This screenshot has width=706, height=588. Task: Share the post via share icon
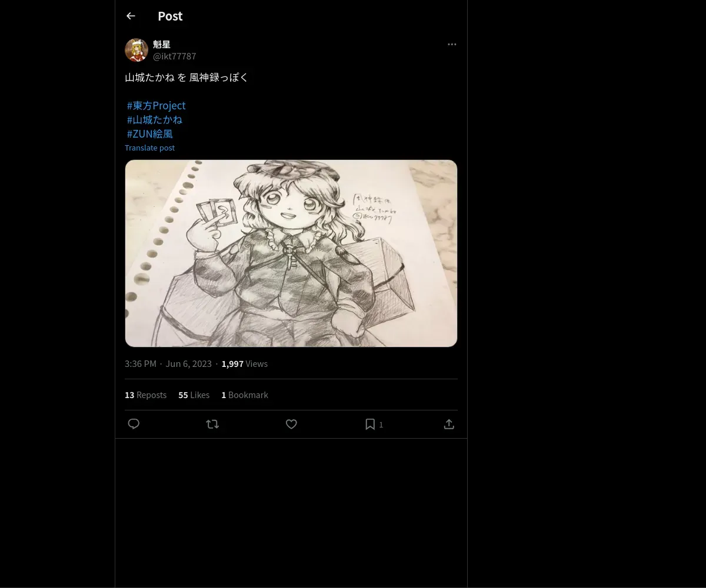coord(449,424)
